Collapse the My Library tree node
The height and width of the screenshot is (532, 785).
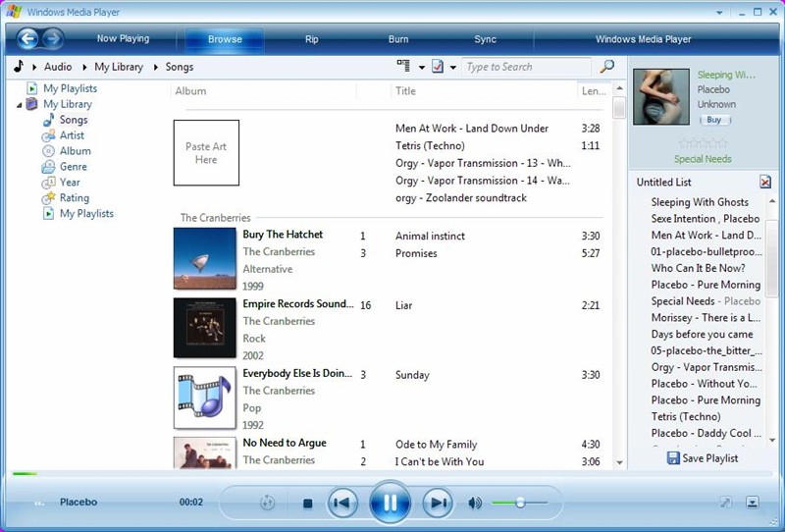tap(20, 104)
